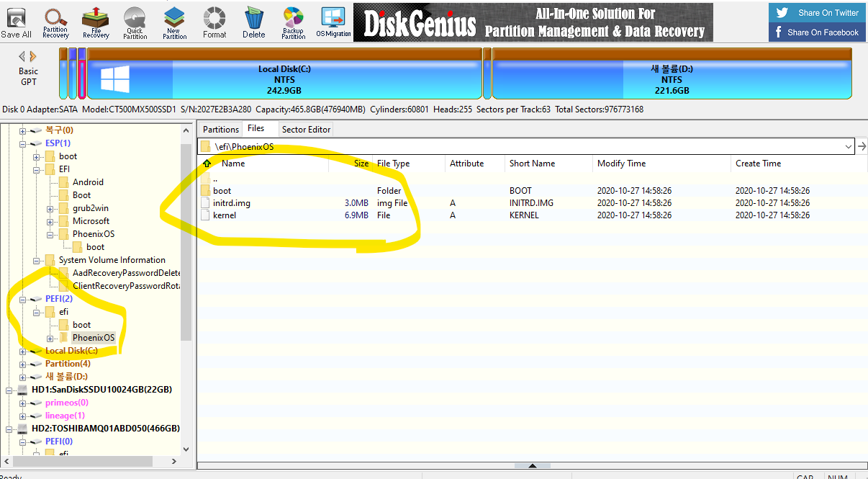Select the lineage(1) partition

point(65,416)
